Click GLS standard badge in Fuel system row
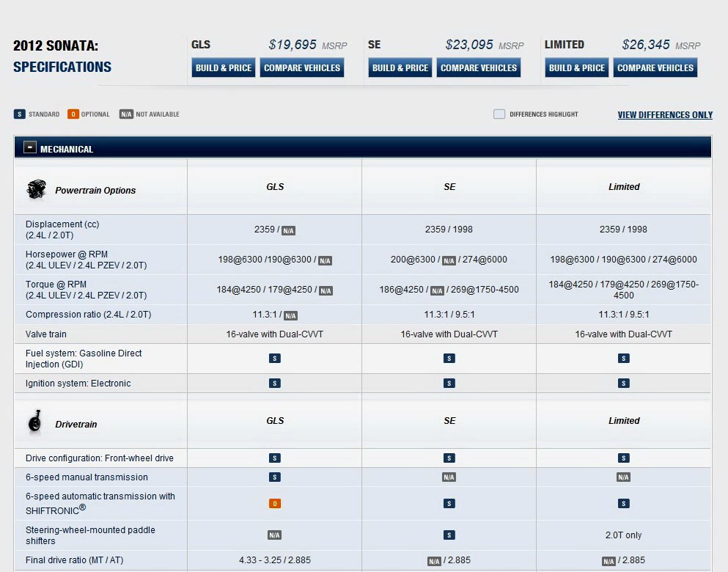Screen dimensions: 728x572 tap(275, 359)
